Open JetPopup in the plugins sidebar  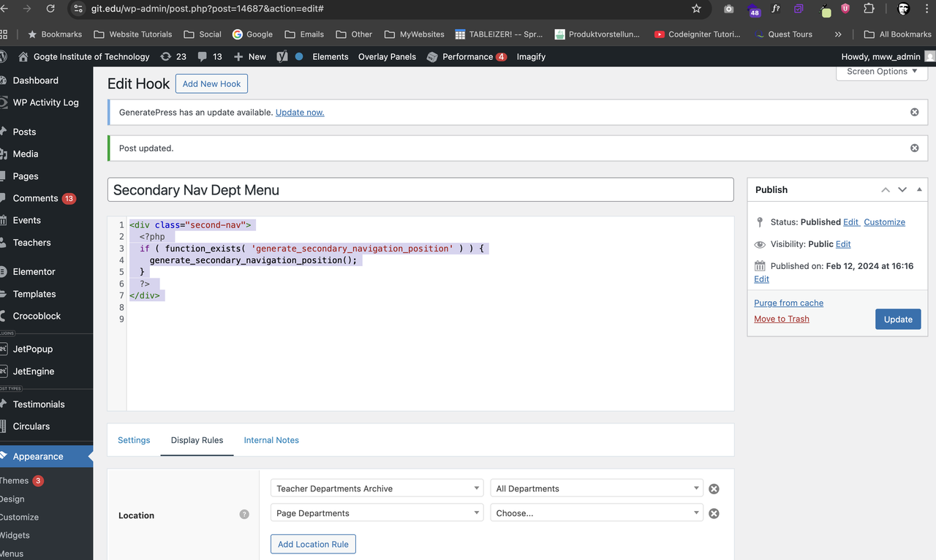tap(32, 349)
